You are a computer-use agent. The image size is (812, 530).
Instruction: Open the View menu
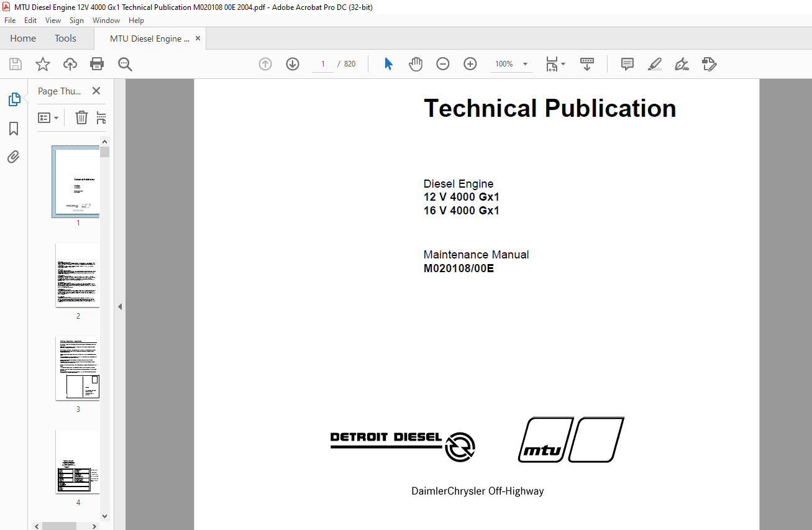click(x=53, y=21)
